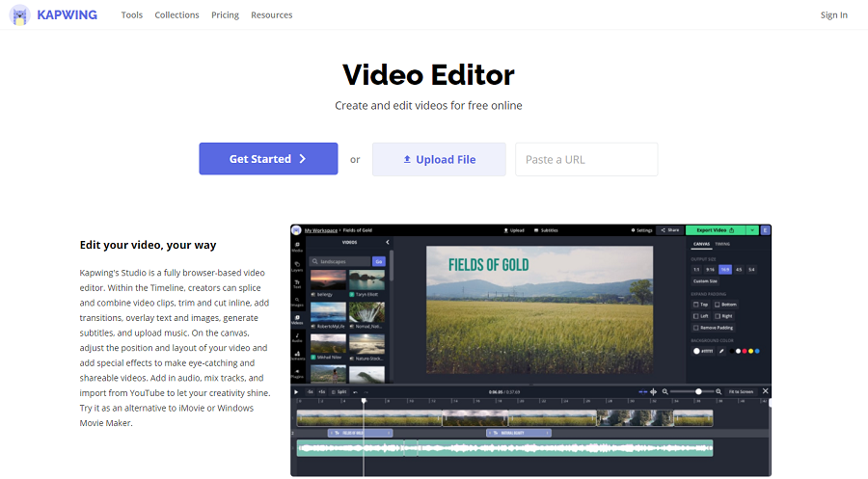Click the Upload File button
This screenshot has height=479, width=868.
click(439, 159)
